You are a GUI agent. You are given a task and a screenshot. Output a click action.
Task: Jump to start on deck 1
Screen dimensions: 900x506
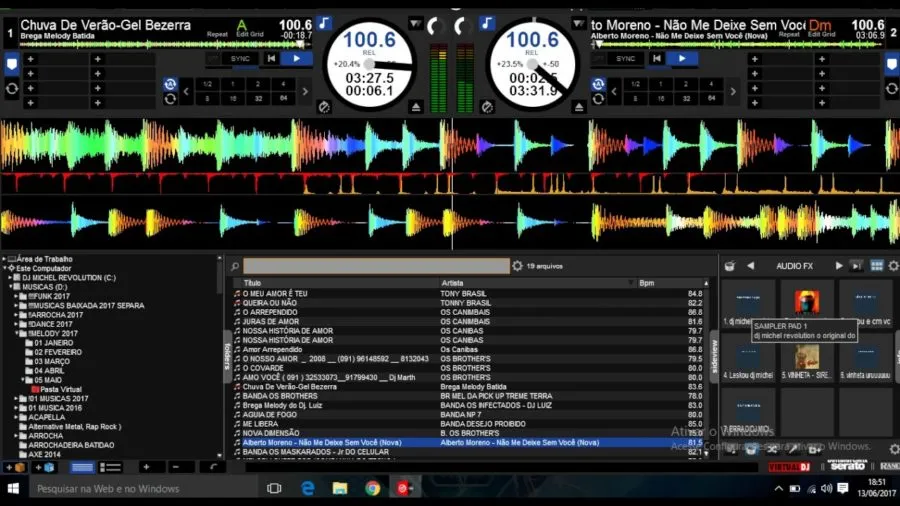click(x=271, y=59)
